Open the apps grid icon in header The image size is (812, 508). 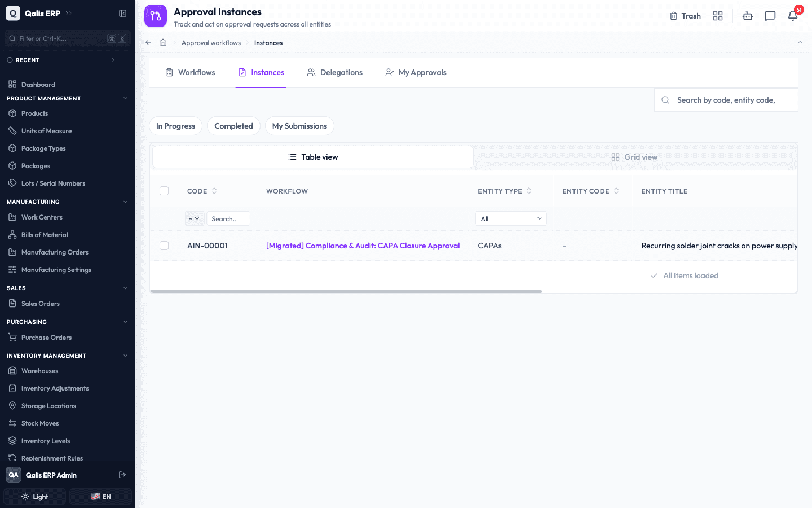coord(718,16)
